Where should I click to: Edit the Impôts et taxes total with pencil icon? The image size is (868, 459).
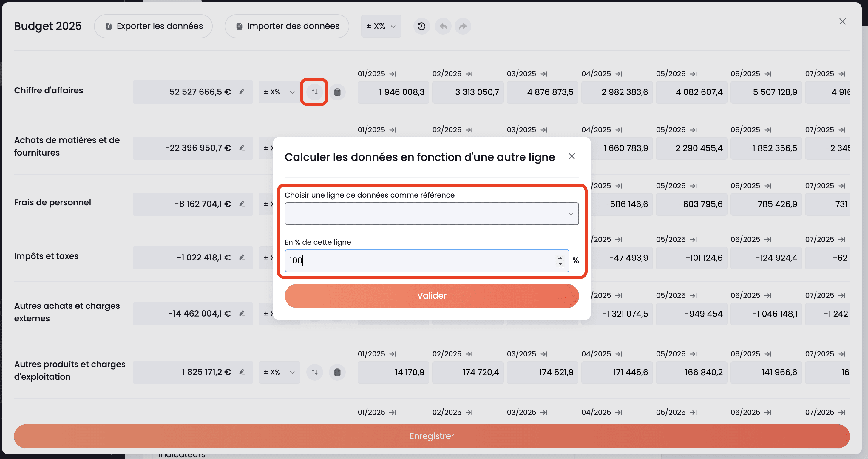[x=242, y=257]
